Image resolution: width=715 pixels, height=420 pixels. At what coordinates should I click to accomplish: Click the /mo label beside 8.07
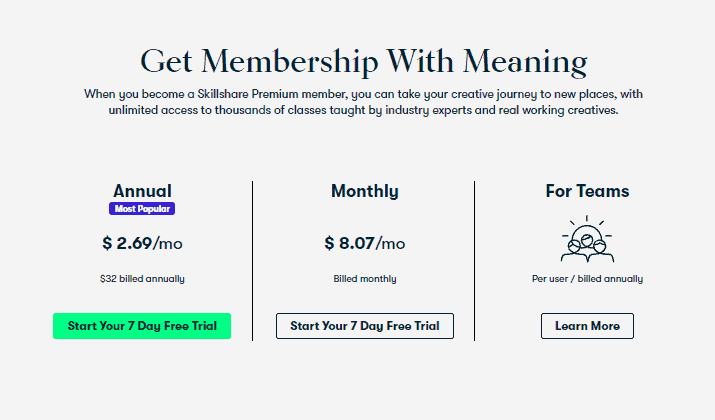pyautogui.click(x=390, y=244)
